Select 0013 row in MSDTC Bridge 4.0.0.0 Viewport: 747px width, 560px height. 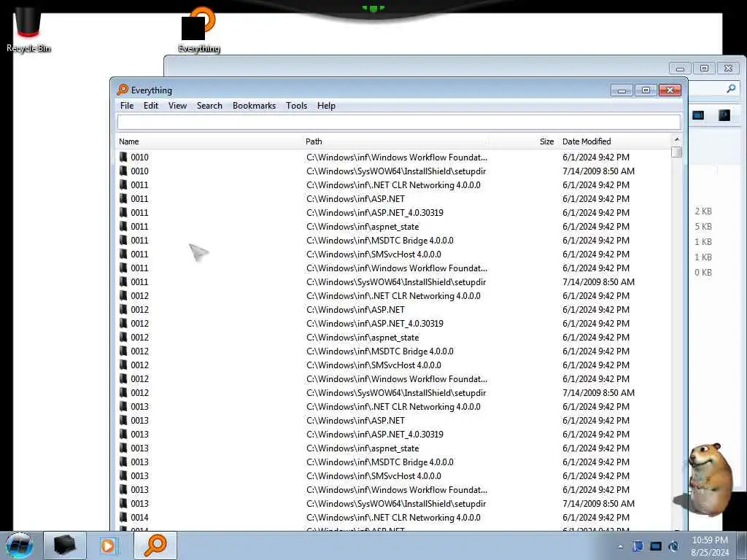(393, 462)
